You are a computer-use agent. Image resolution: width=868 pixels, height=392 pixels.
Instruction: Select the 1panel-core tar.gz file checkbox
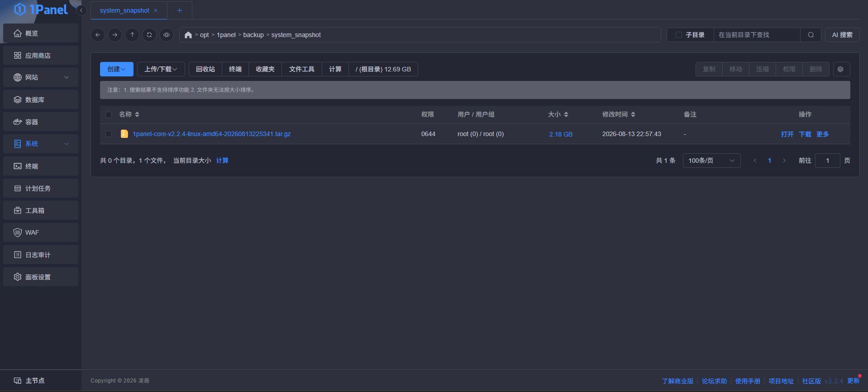click(109, 134)
